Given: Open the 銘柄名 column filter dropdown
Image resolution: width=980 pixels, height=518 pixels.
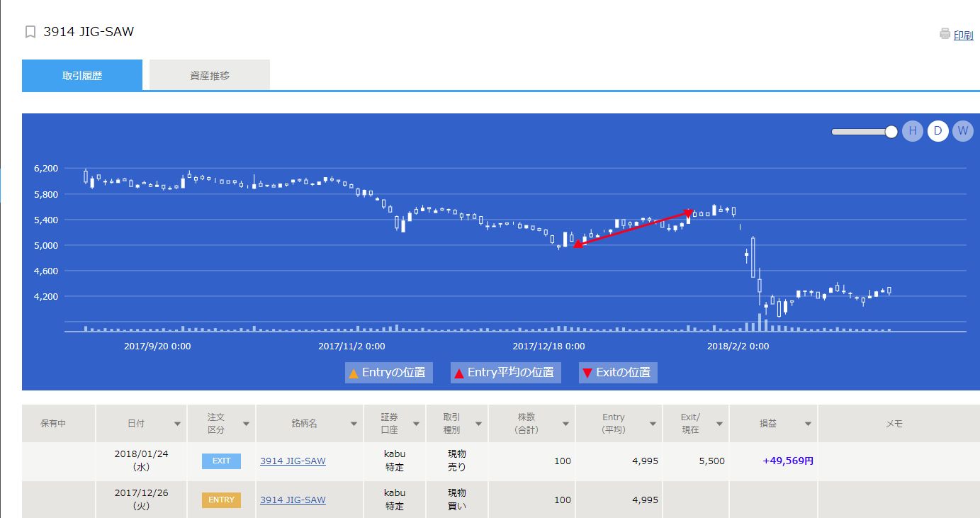Looking at the screenshot, I should [x=354, y=424].
